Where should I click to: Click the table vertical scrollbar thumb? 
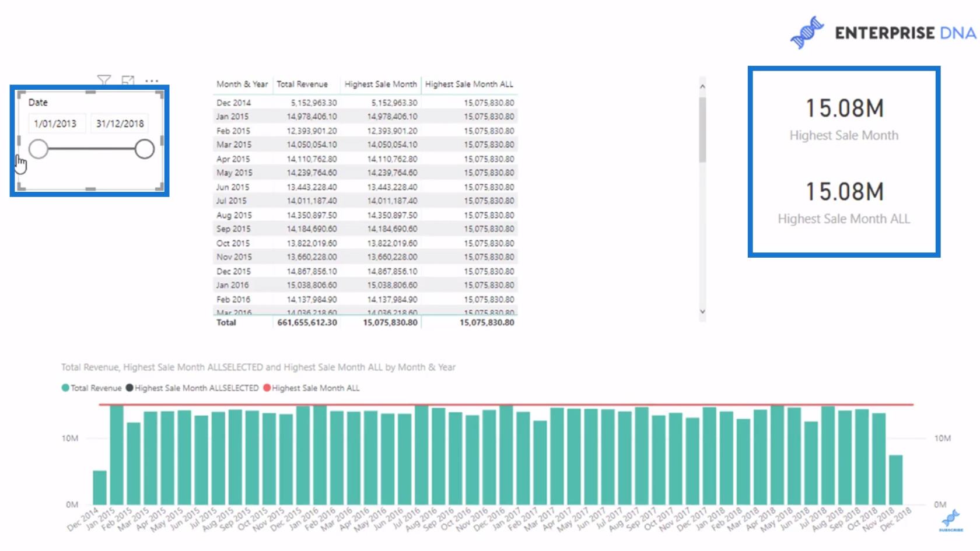[702, 129]
